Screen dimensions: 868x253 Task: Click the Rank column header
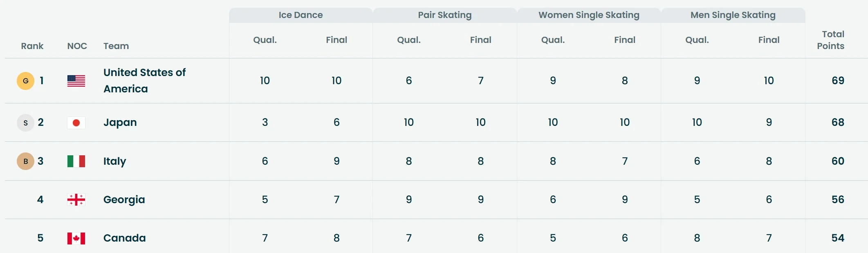coord(32,46)
